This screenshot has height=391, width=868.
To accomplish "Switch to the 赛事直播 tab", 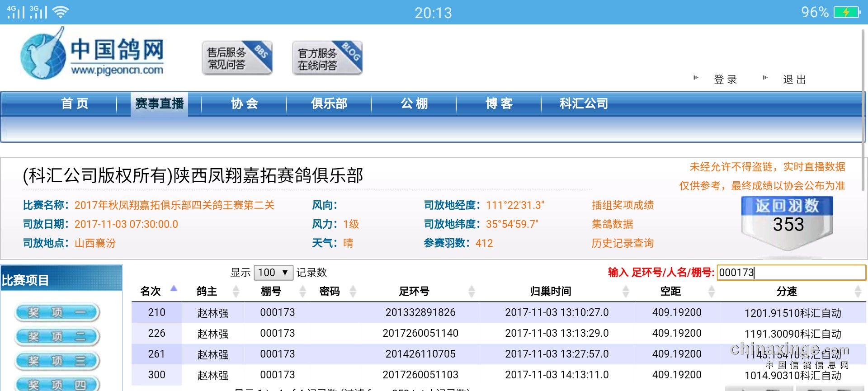I will pyautogui.click(x=160, y=104).
